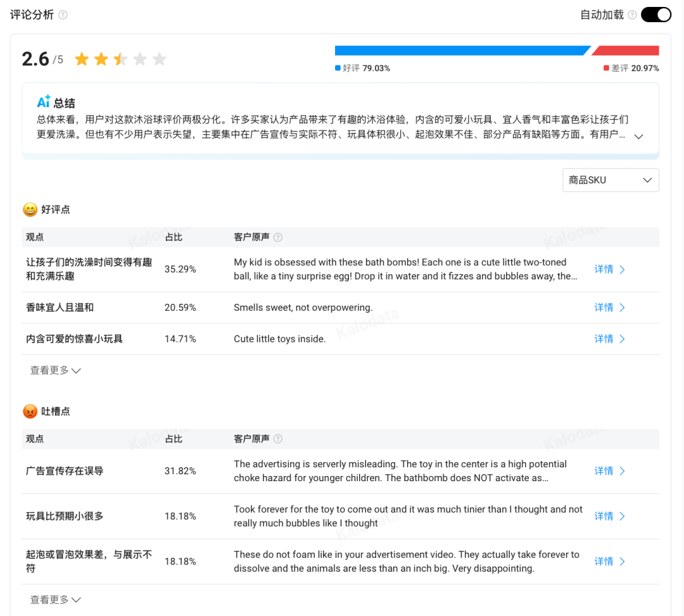This screenshot has height=616, width=684.
Task: Click the smiley emoji next to 好评点
Action: point(30,209)
